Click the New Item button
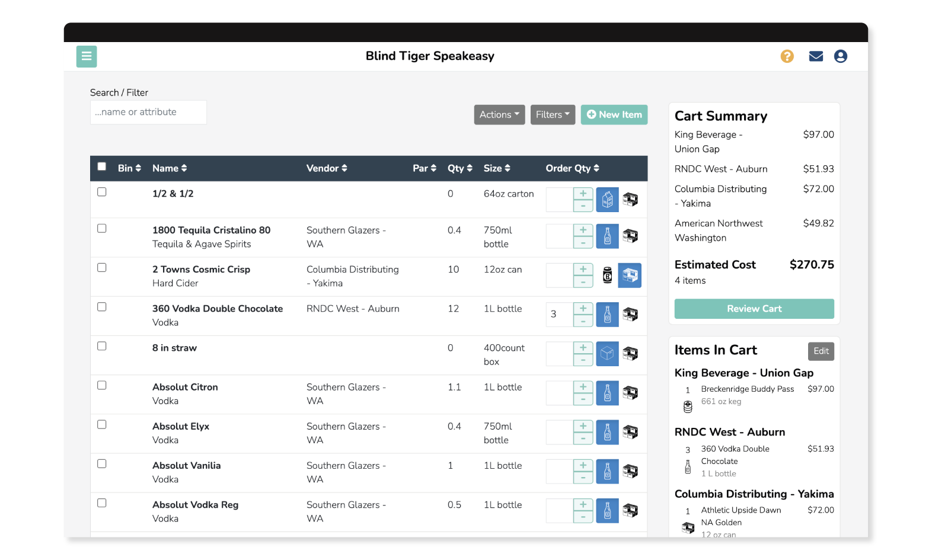 614,115
